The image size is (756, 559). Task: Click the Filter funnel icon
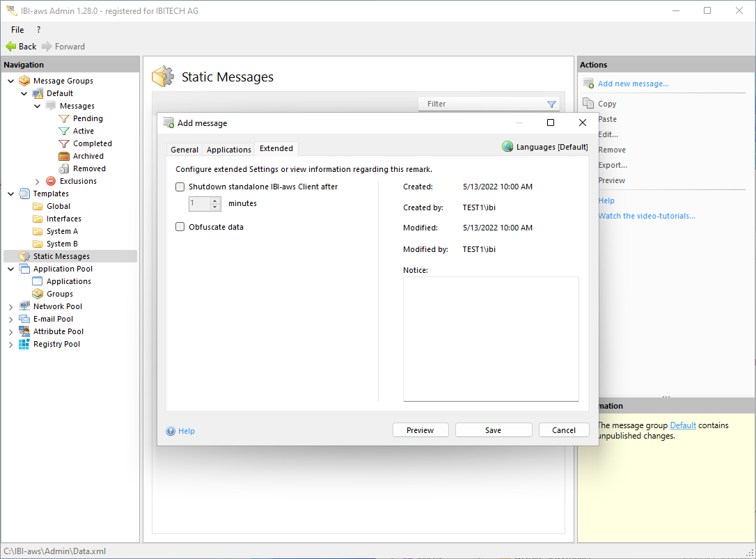[x=551, y=104]
